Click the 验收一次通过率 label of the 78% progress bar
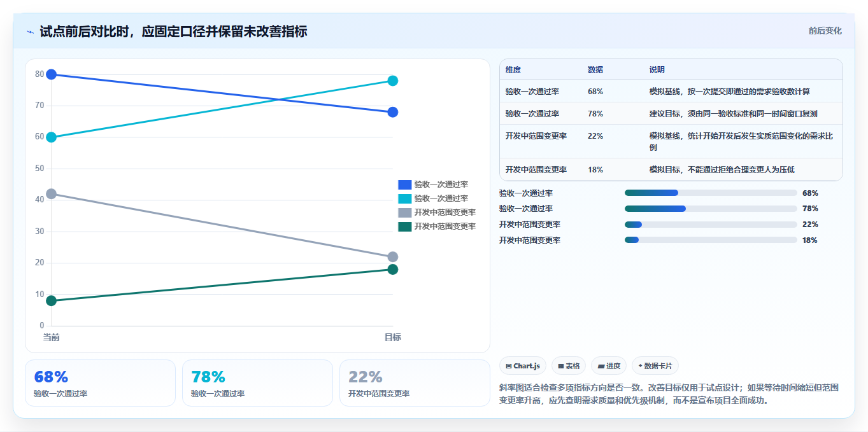 [526, 209]
